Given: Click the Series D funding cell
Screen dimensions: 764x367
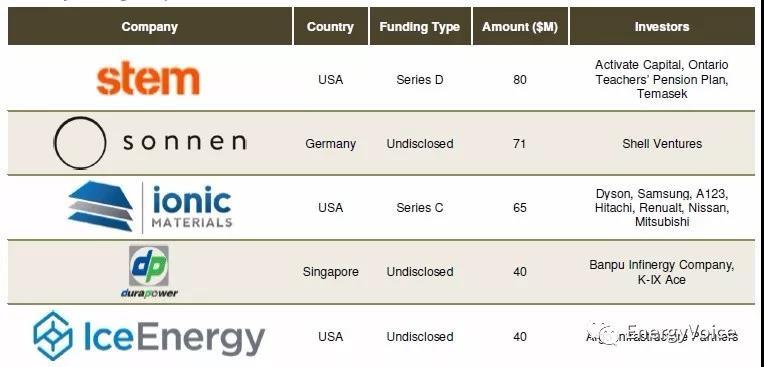Looking at the screenshot, I should coord(420,79).
